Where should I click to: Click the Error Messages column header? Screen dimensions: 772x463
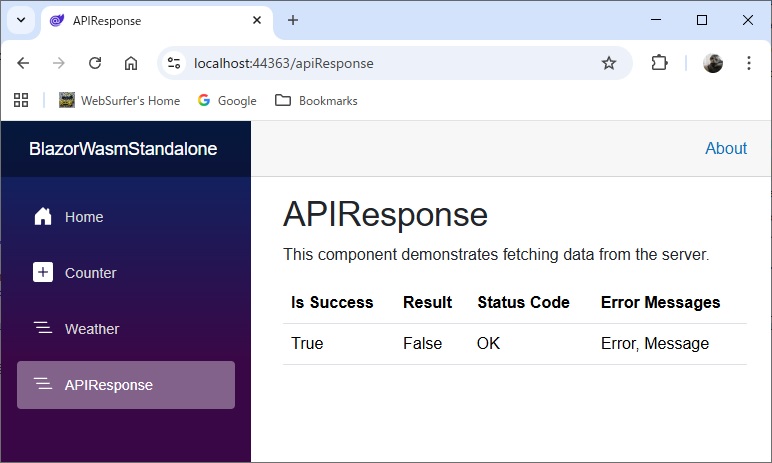click(x=661, y=302)
